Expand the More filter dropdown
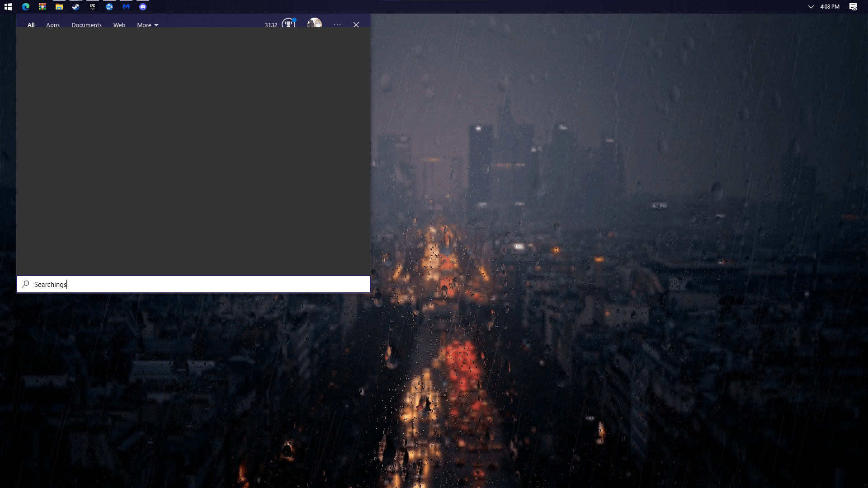Image resolution: width=868 pixels, height=488 pixels. coord(148,25)
